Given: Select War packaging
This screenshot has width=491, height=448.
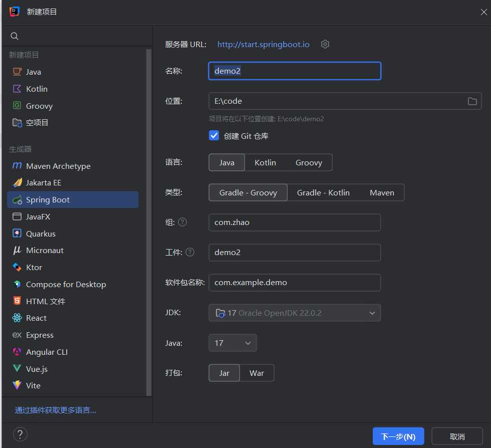Looking at the screenshot, I should point(257,373).
